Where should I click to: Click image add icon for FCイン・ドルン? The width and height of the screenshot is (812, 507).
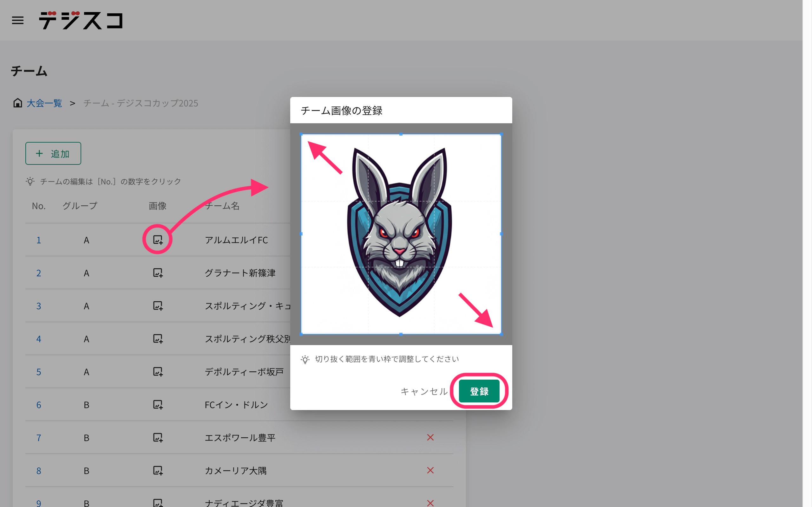click(158, 404)
